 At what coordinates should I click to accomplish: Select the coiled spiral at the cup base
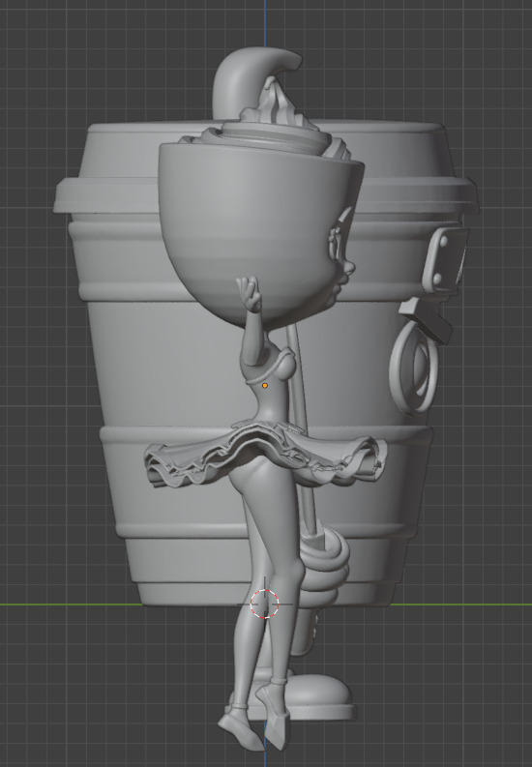click(x=325, y=565)
